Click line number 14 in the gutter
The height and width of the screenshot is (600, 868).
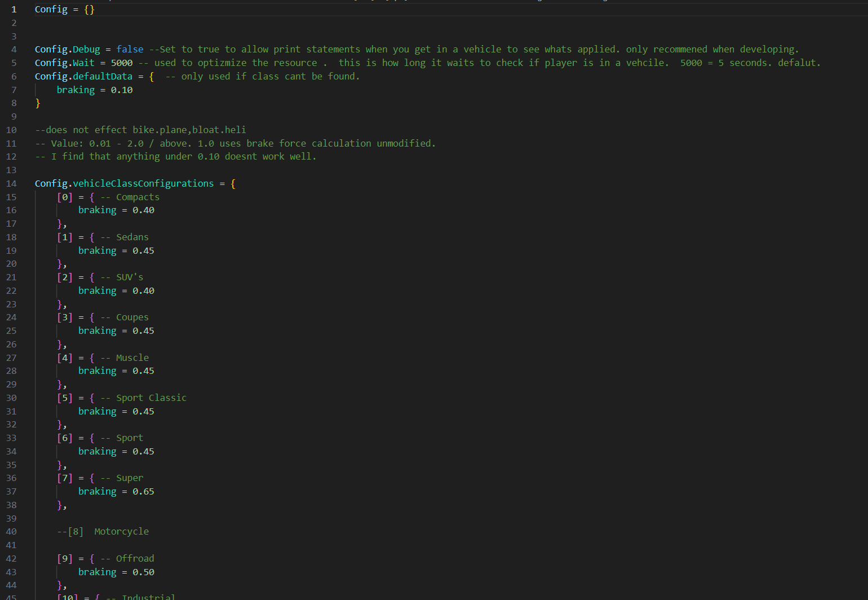pyautogui.click(x=11, y=183)
